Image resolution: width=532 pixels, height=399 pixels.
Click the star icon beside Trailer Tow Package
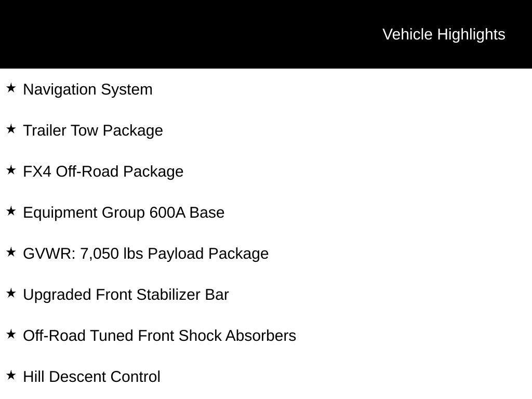click(11, 129)
